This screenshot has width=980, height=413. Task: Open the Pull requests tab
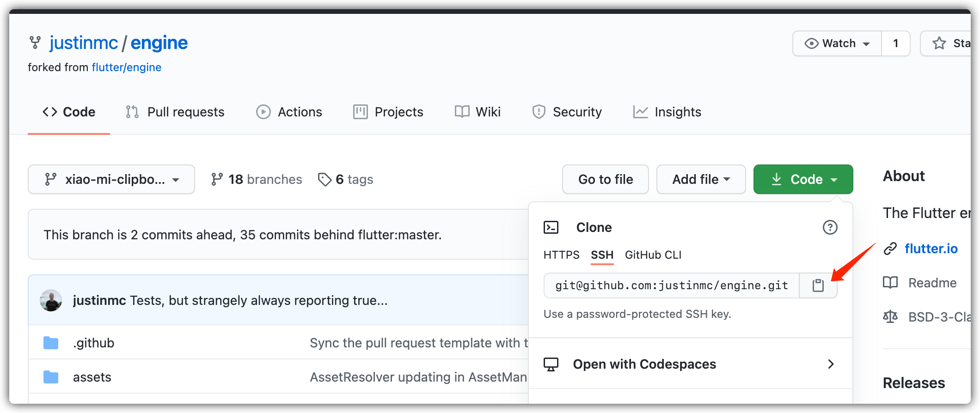(175, 112)
